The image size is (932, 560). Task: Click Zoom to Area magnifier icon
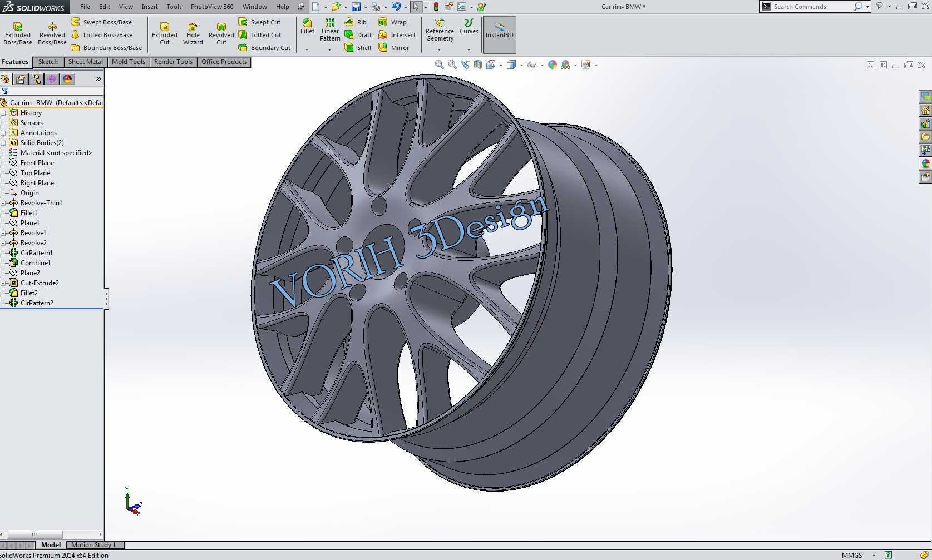point(452,65)
